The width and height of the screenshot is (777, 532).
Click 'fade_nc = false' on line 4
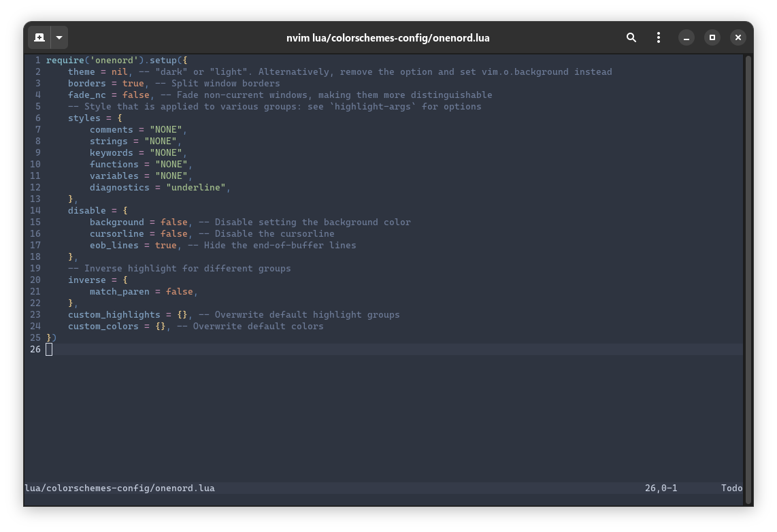109,95
